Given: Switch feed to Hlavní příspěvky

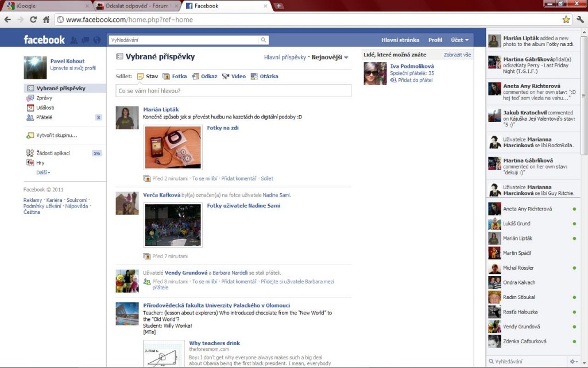Looking at the screenshot, I should tap(285, 57).
